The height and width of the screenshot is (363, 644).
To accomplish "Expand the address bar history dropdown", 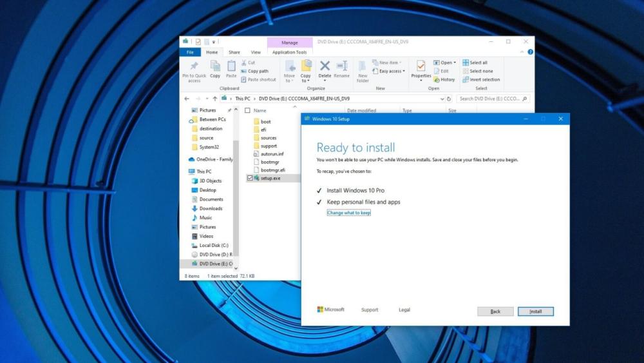I will coord(442,99).
